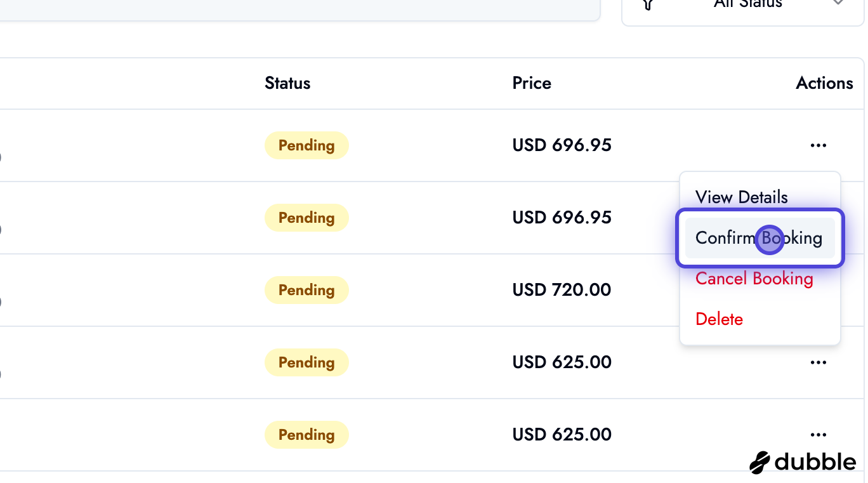Viewport: 868px width, 483px height.
Task: Click the Pending badge on the USD 720.00 row
Action: (x=306, y=289)
